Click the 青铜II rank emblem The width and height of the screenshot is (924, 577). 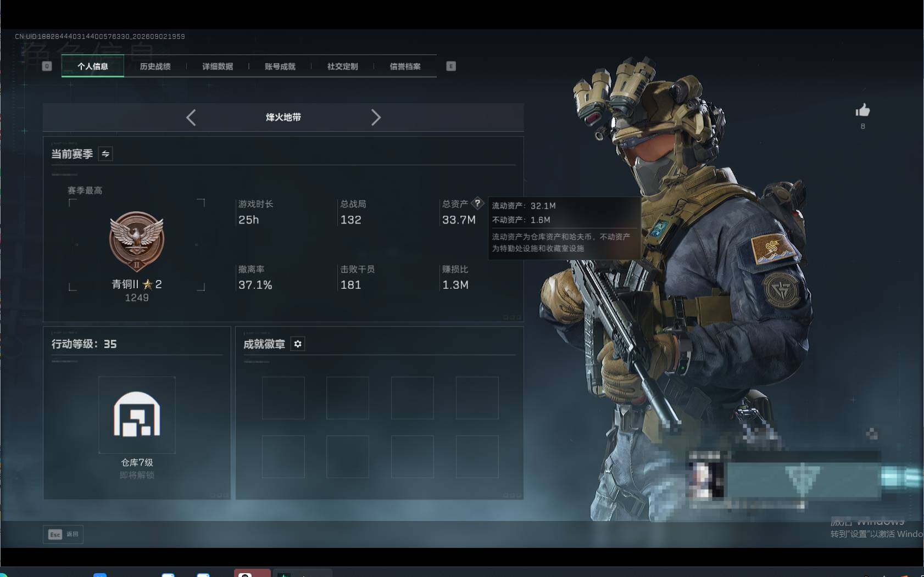coord(137,242)
